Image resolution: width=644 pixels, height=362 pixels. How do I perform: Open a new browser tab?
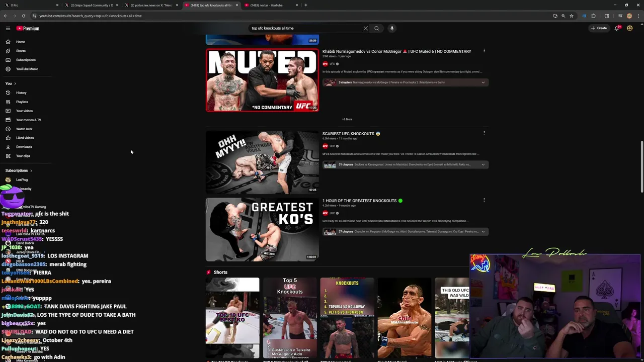[306, 5]
